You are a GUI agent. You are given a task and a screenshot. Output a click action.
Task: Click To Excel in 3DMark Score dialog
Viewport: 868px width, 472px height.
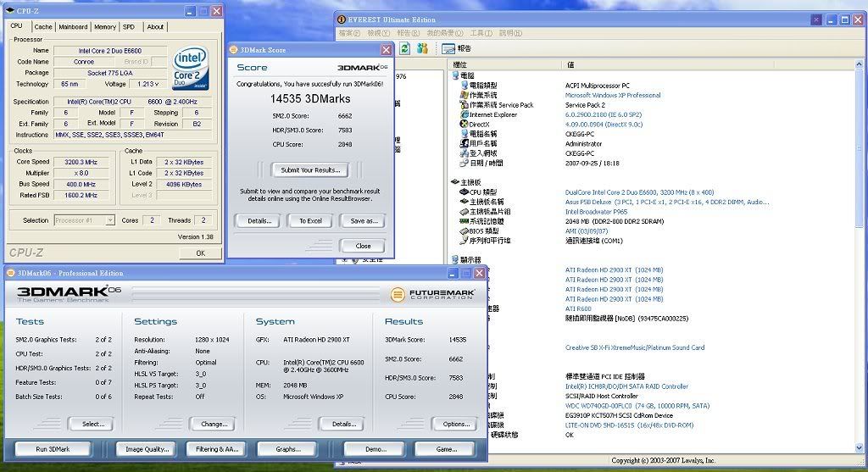(x=310, y=221)
